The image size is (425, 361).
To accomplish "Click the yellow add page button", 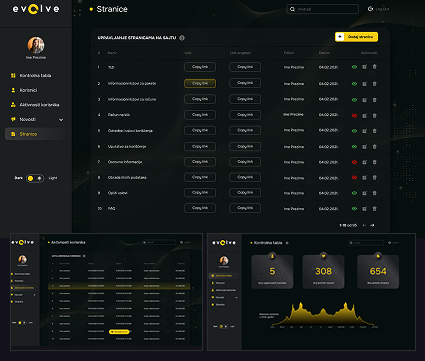I will (356, 37).
